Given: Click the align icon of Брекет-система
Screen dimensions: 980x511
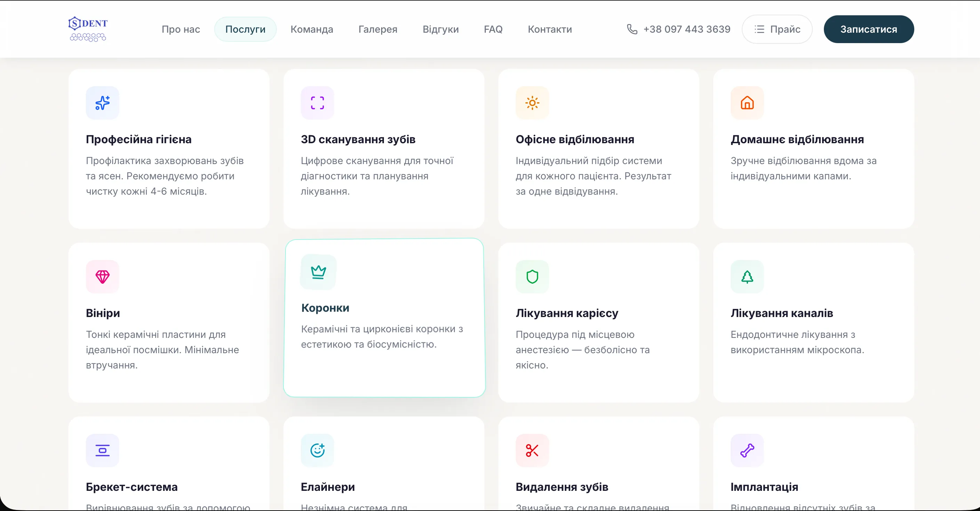Looking at the screenshot, I should (102, 450).
